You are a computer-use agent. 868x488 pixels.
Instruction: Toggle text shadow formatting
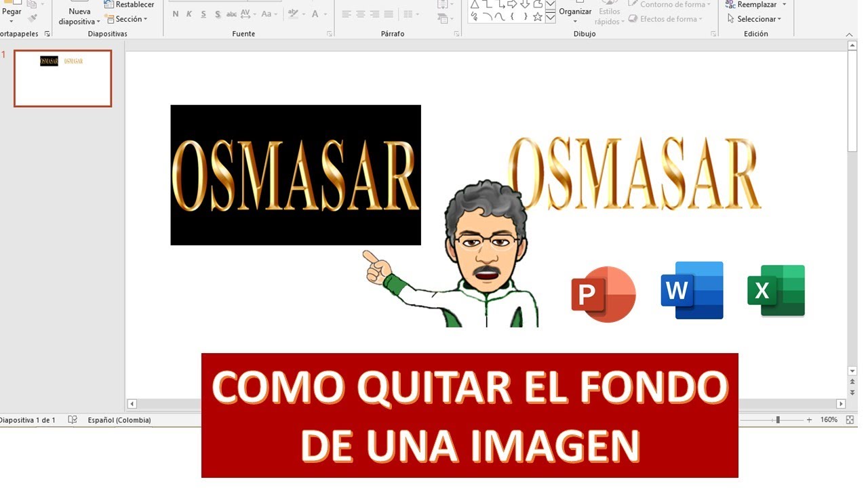pos(218,14)
